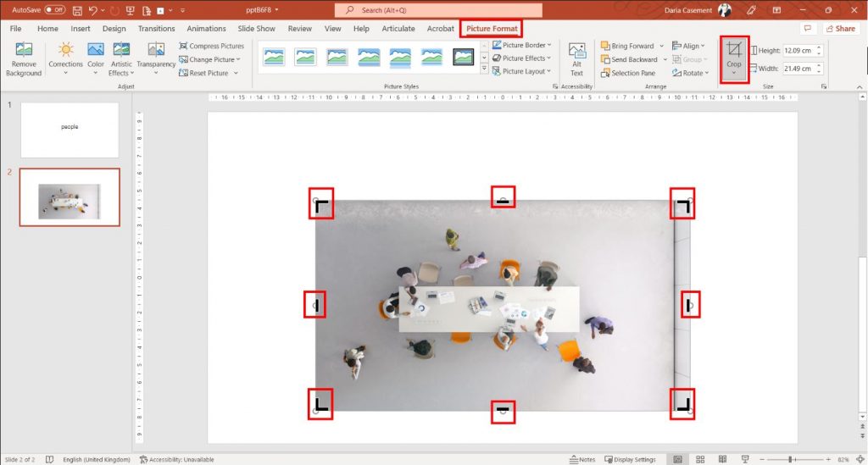This screenshot has height=465, width=868.
Task: Open the Rotate dropdown menu
Action: (x=688, y=73)
